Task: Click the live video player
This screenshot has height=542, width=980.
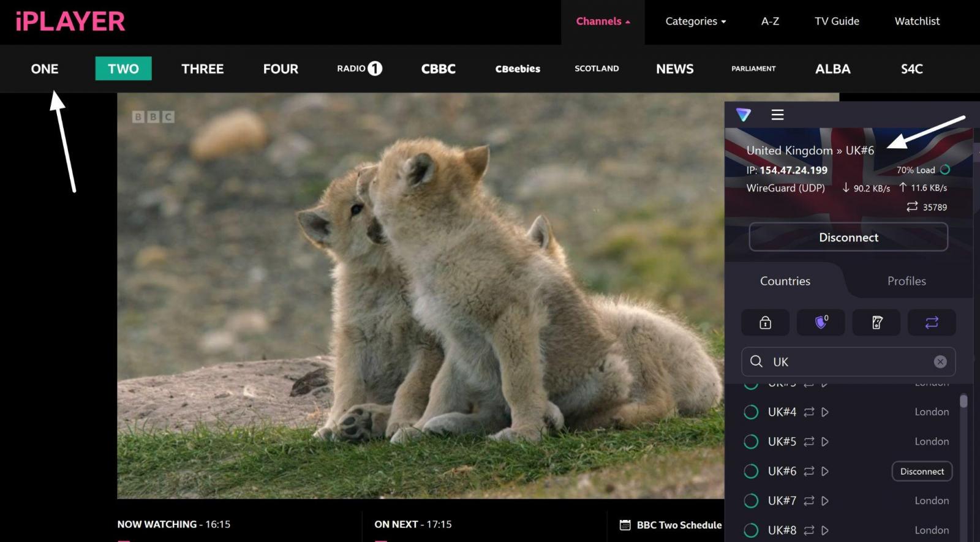Action: pyautogui.click(x=421, y=296)
